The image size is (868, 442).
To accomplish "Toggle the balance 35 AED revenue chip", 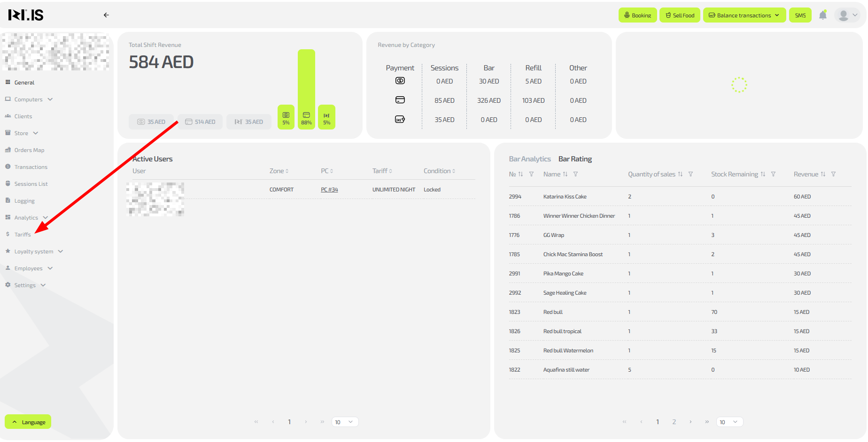I will 249,122.
